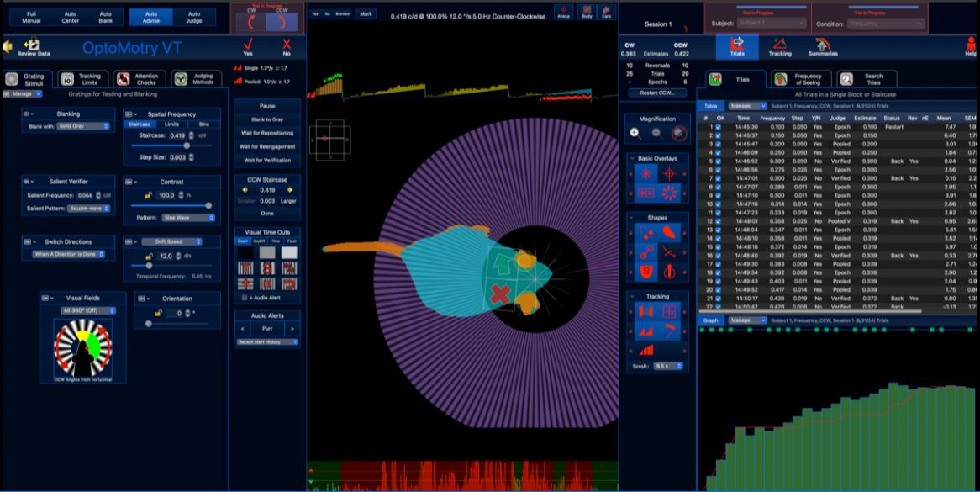Click the speaker sound icon
The height and width of the screenshot is (492, 980).
[x=8, y=46]
